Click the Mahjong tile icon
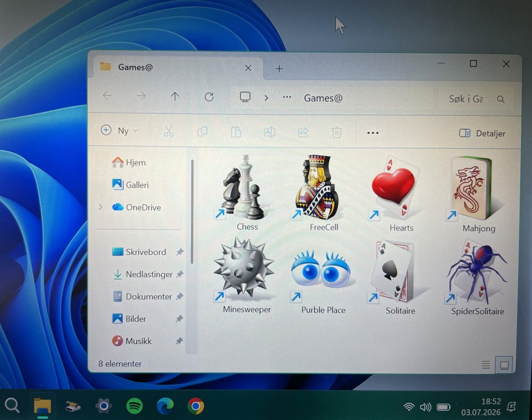This screenshot has height=420, width=532. pos(473,188)
